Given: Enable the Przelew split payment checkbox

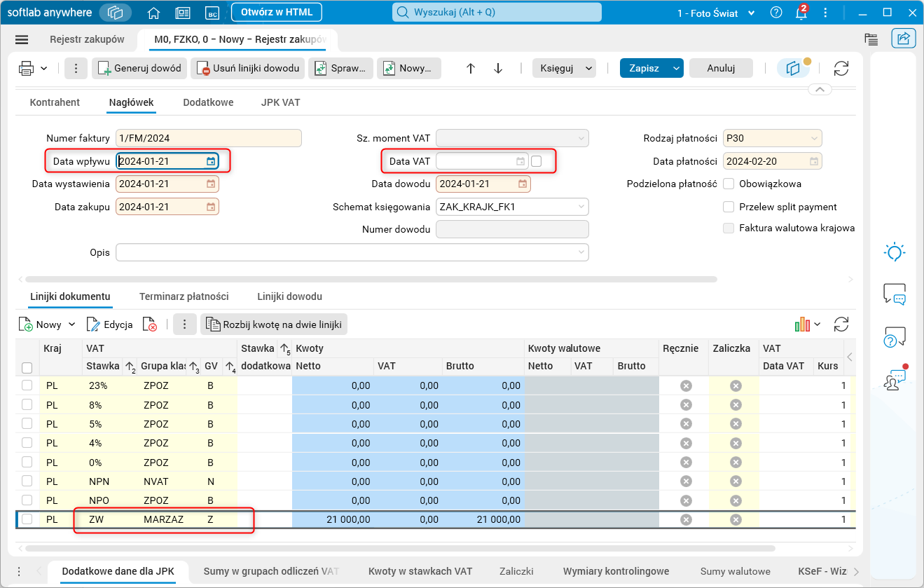Looking at the screenshot, I should 729,207.
